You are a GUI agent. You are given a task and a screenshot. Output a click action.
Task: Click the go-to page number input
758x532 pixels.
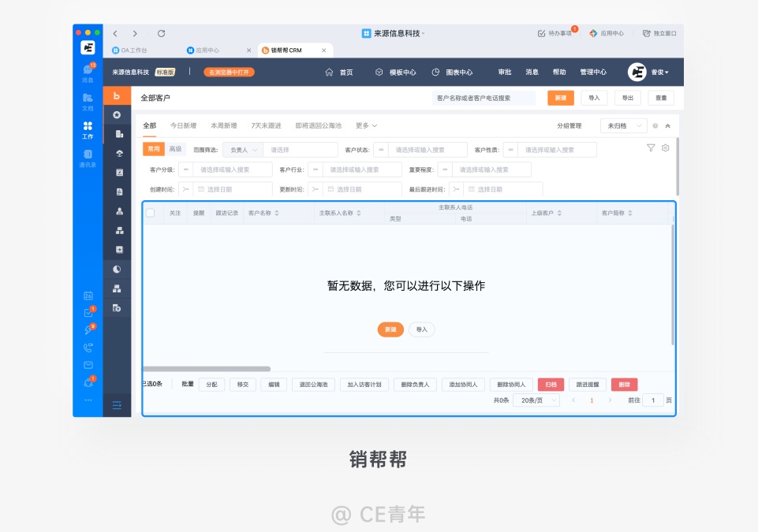click(x=652, y=400)
